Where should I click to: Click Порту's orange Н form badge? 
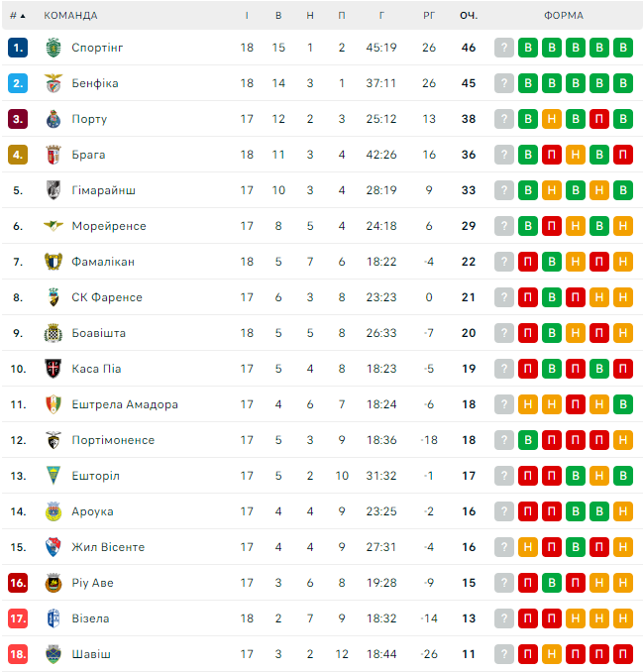(x=552, y=119)
